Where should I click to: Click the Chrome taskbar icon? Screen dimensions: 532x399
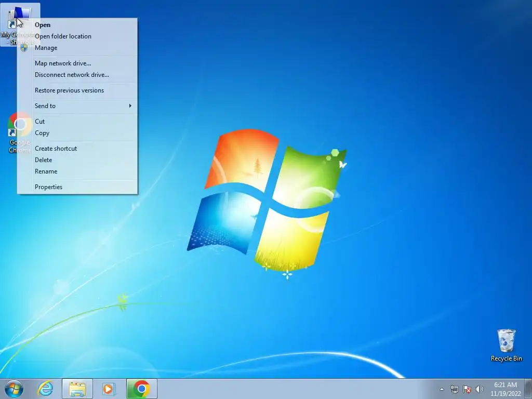[x=142, y=389]
